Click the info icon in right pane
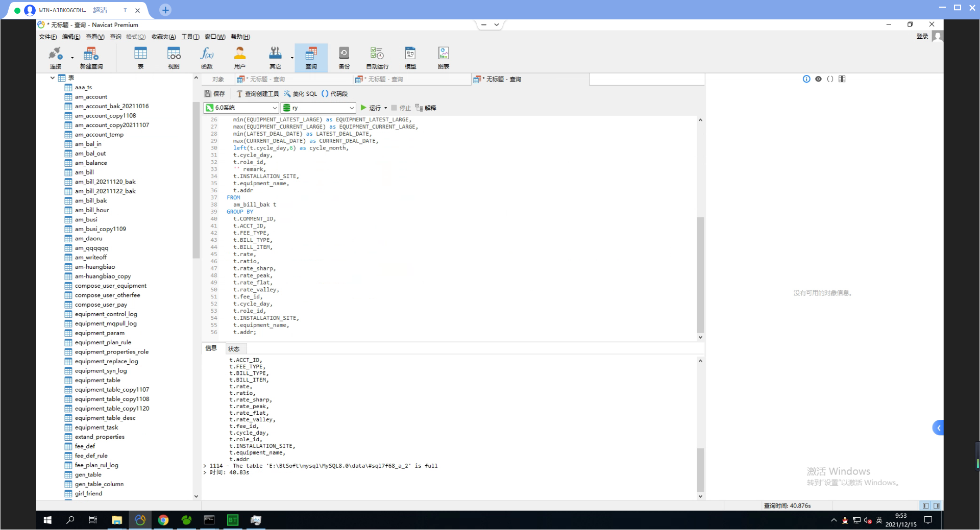 click(806, 79)
